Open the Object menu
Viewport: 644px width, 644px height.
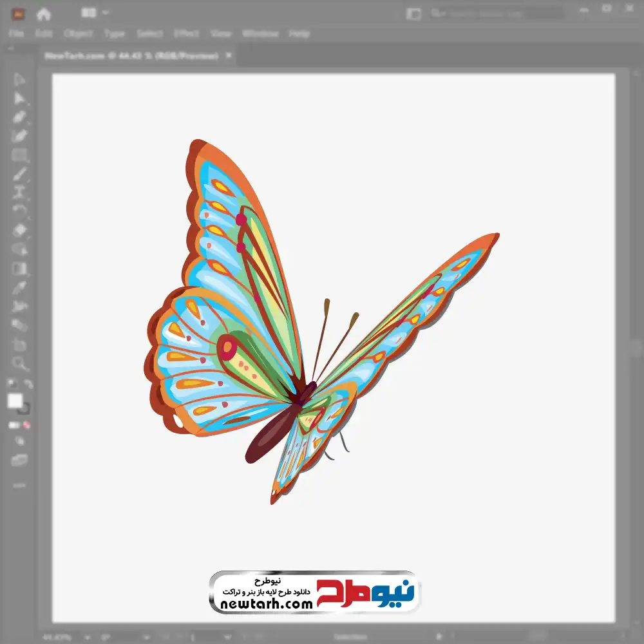point(77,33)
